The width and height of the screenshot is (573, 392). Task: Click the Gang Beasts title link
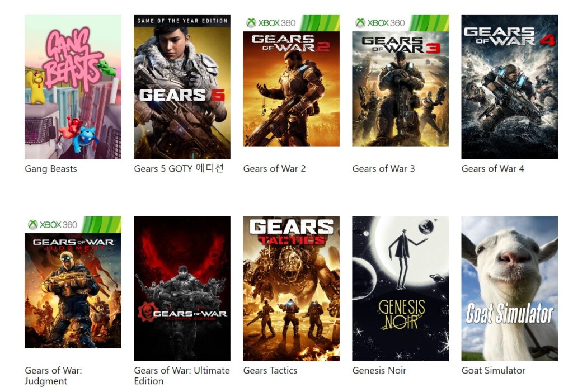tap(51, 169)
